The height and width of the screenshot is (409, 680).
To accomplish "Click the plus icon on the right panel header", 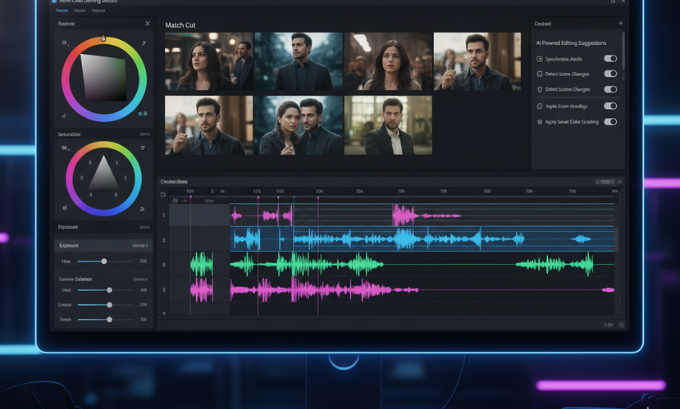I will click(621, 23).
